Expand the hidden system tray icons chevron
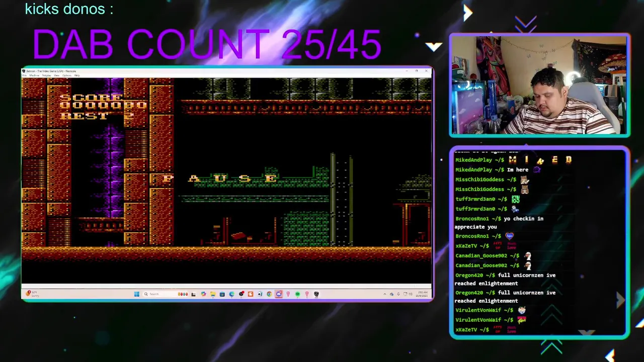This screenshot has width=644, height=362. tap(385, 294)
